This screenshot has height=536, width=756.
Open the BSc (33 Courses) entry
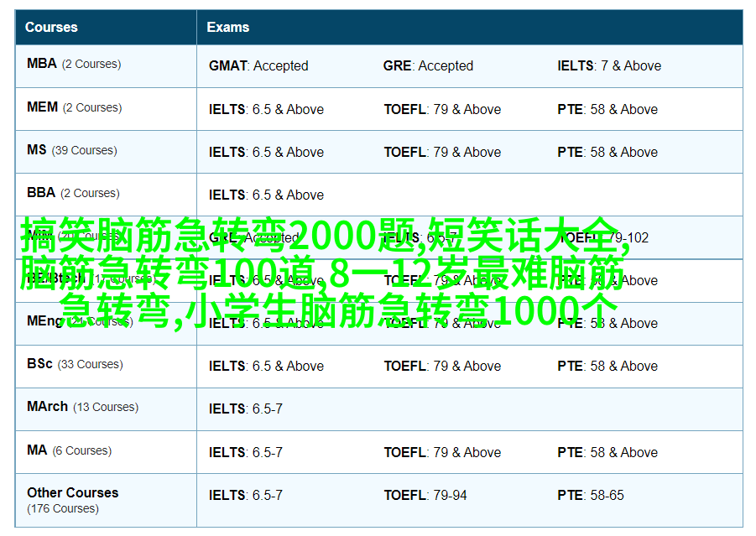[39, 364]
